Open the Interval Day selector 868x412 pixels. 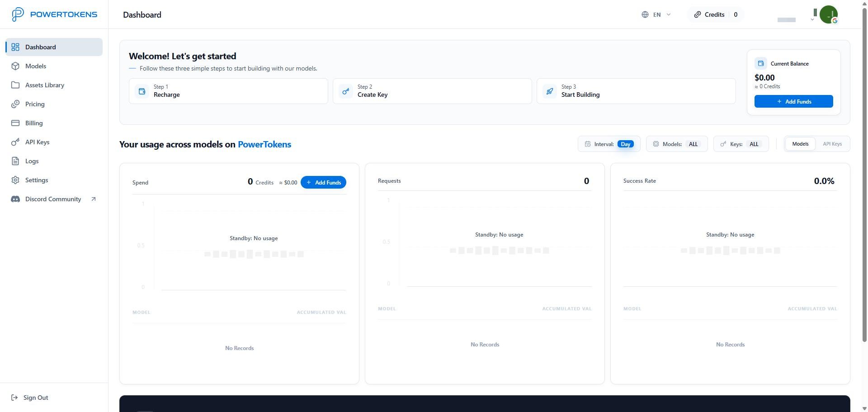coord(609,144)
